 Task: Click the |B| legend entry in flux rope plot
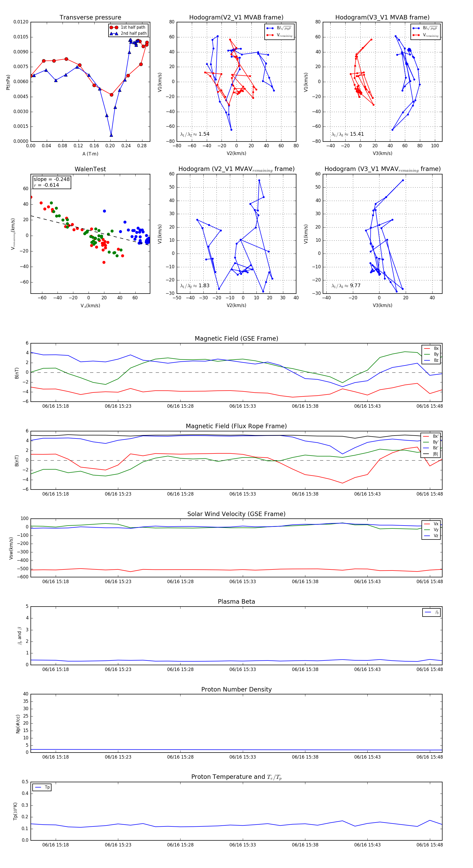click(431, 454)
